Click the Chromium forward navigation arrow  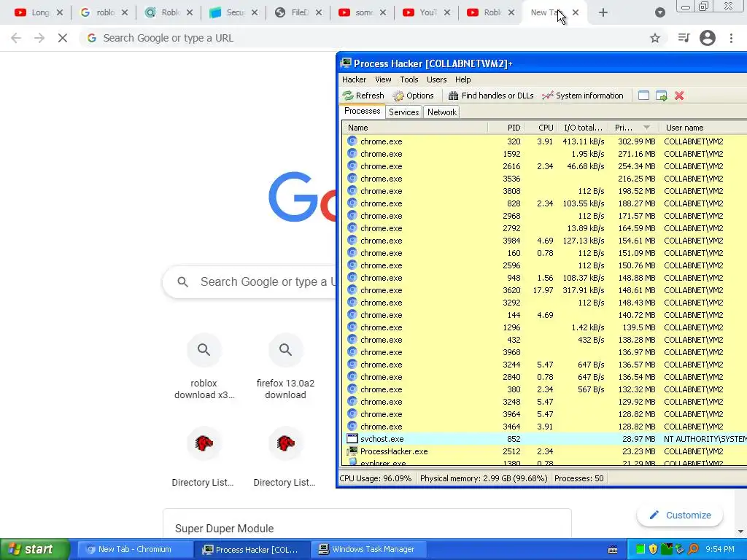pos(39,38)
